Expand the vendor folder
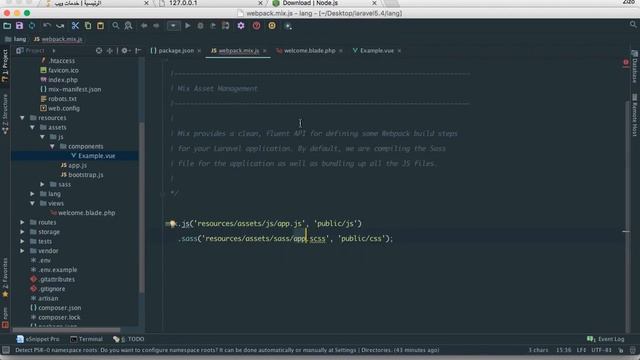640x360 pixels. 22,251
